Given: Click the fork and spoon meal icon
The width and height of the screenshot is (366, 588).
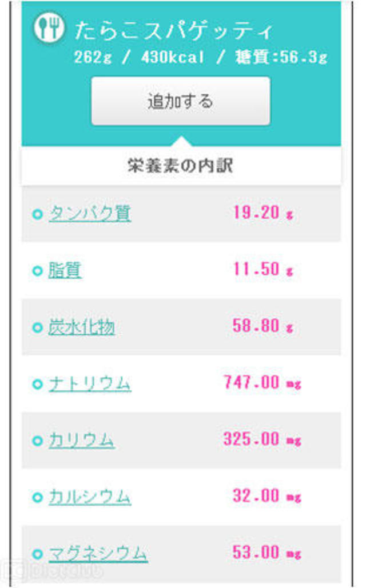Looking at the screenshot, I should (49, 27).
